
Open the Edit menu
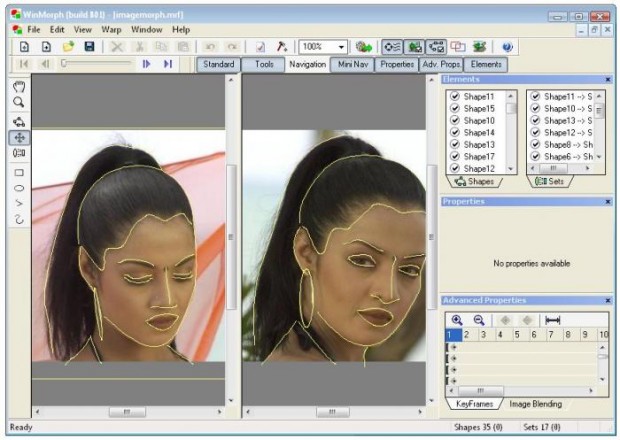(57, 30)
